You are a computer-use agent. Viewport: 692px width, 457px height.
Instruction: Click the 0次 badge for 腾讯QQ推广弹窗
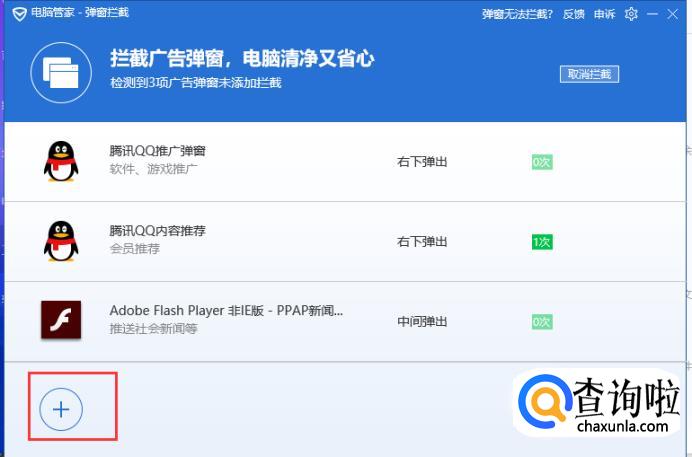tap(542, 162)
